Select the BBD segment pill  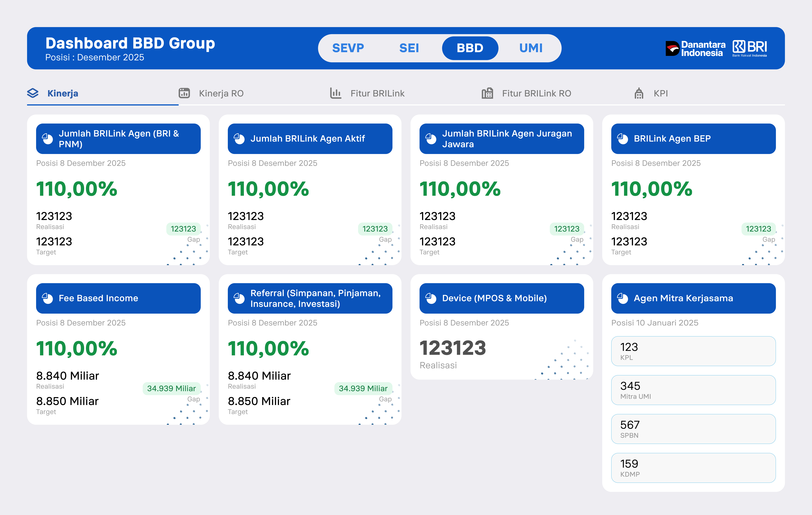[470, 48]
